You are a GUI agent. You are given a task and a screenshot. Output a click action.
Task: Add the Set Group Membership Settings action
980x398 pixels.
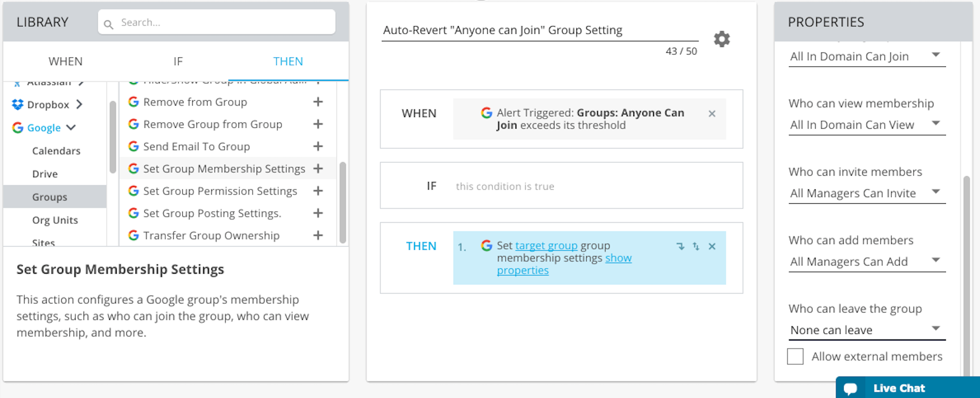point(318,169)
